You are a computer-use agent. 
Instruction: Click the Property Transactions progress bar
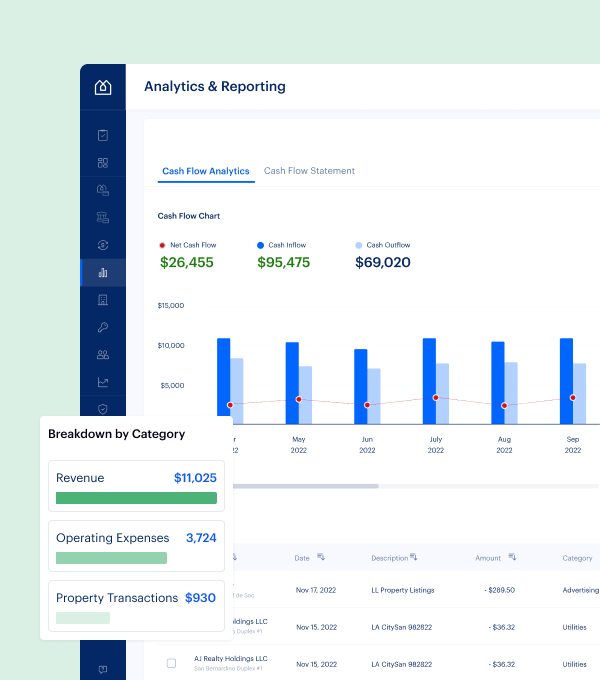tap(83, 618)
